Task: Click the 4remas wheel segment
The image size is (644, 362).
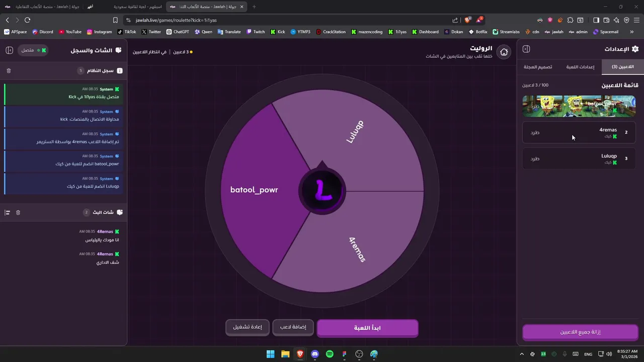Action: [357, 249]
